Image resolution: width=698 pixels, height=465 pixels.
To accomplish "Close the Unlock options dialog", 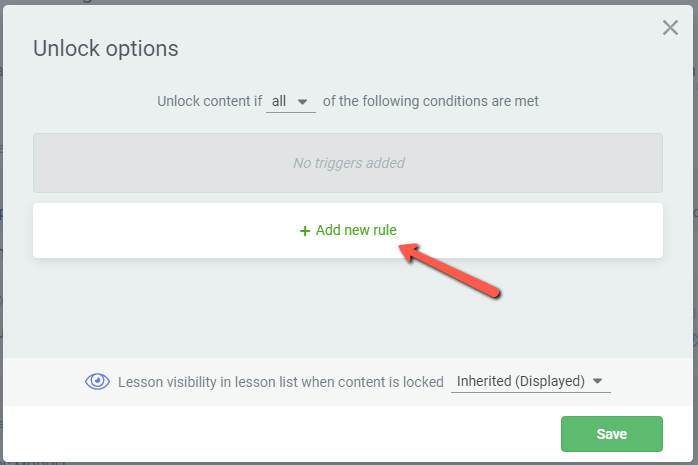I will tap(670, 28).
